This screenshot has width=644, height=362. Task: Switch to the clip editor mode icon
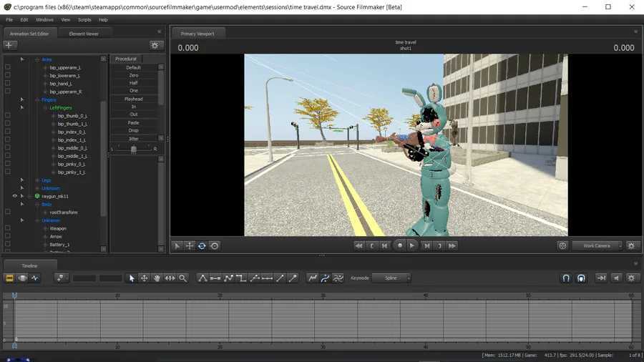(x=9, y=278)
